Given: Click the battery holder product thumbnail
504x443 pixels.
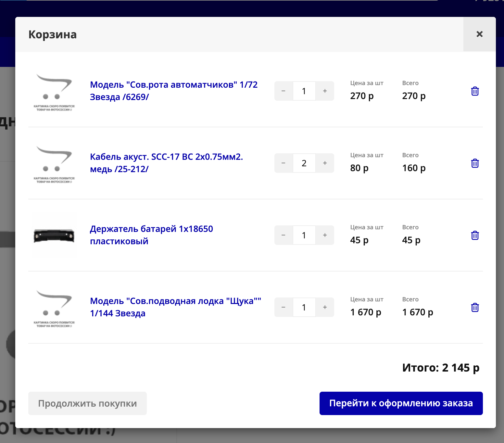Looking at the screenshot, I should 54,235.
